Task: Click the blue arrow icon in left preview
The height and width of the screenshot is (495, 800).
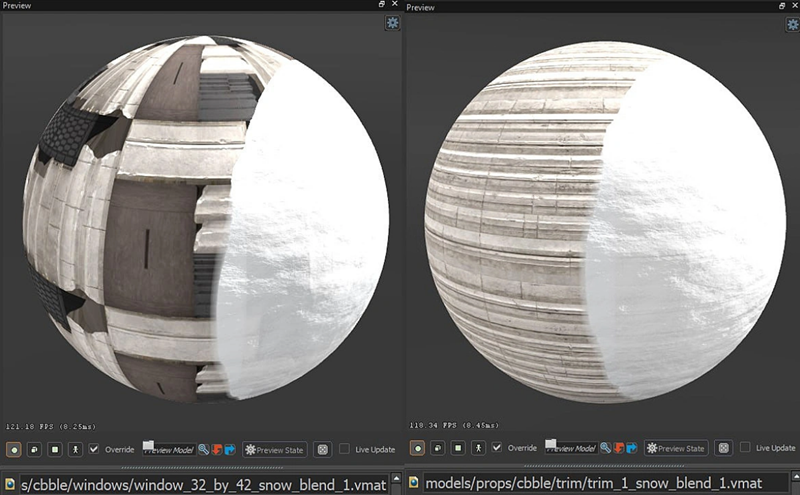Action: click(229, 449)
